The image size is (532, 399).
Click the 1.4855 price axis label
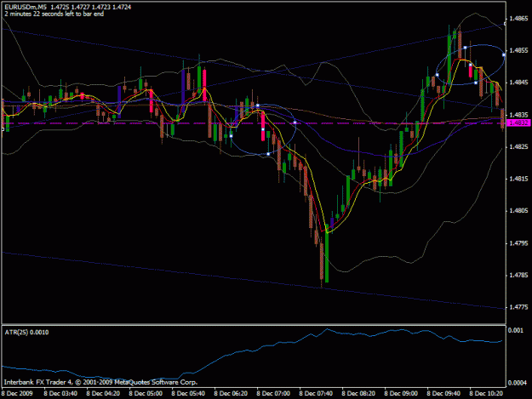[x=518, y=50]
